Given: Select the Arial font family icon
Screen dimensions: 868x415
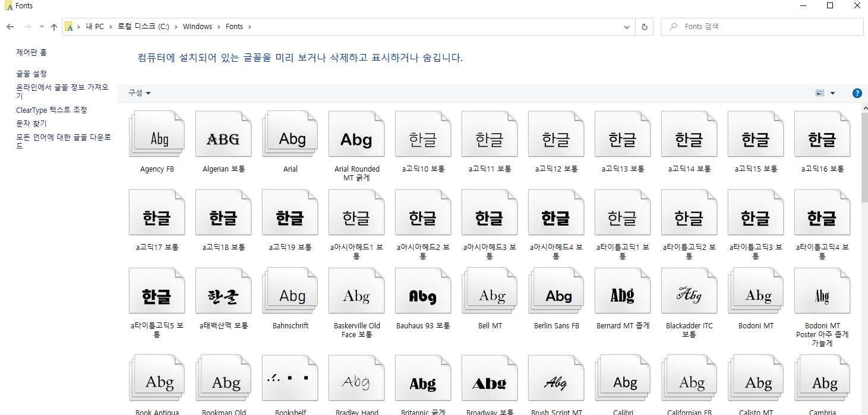Looking at the screenshot, I should point(290,134).
